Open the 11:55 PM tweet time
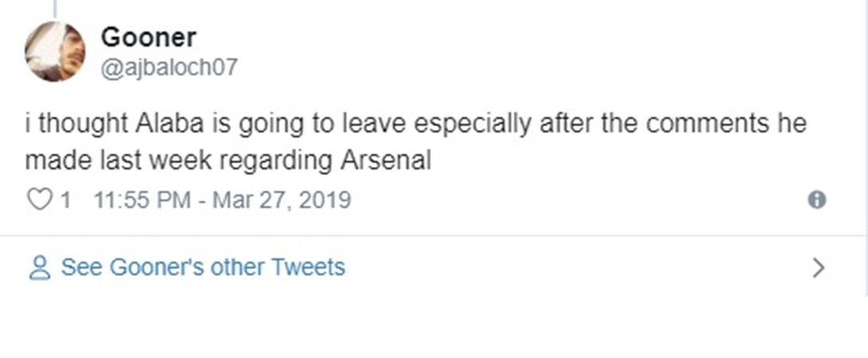 point(142,199)
